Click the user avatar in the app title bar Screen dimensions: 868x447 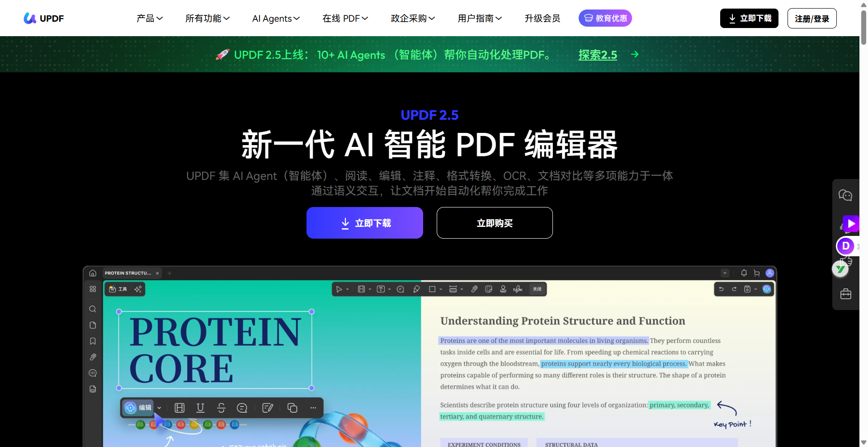[x=769, y=273]
